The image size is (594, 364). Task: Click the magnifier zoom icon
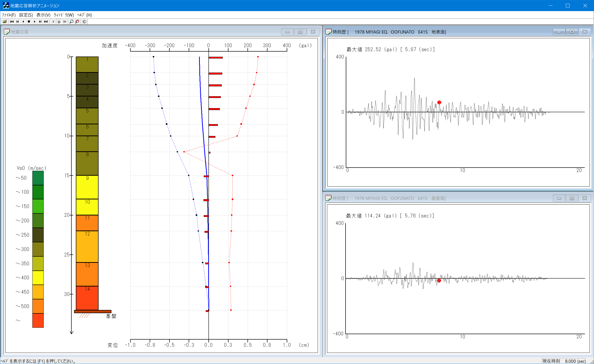point(71,22)
